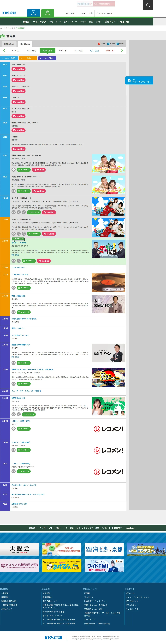Open X icon for さらピン！キョウト
166x644 pixels.
[x=19, y=261]
